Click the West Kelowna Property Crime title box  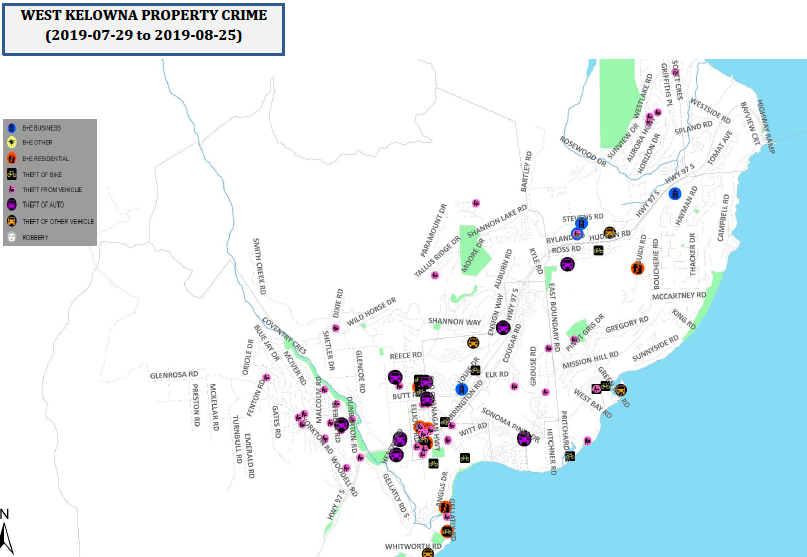point(143,27)
